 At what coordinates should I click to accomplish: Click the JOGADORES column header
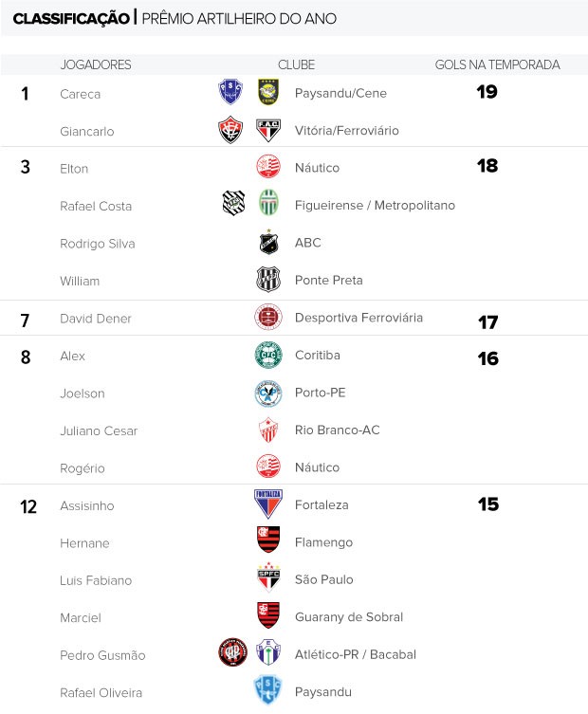96,64
